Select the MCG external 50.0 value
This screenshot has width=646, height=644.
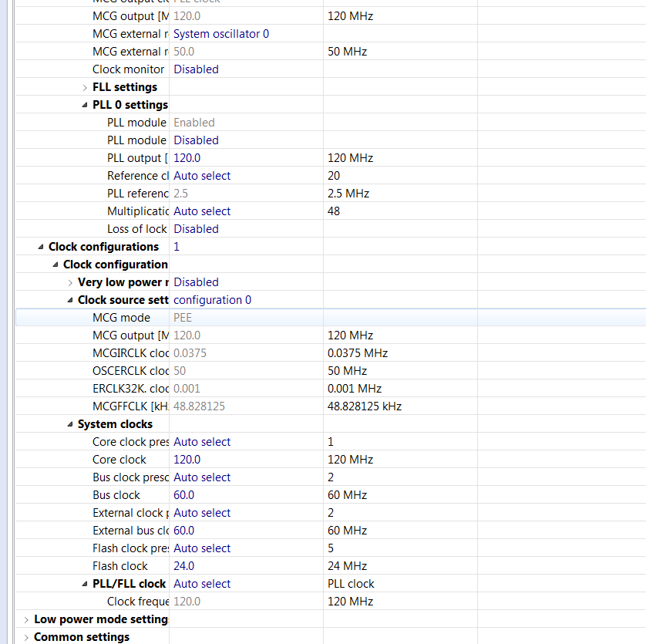(x=183, y=52)
